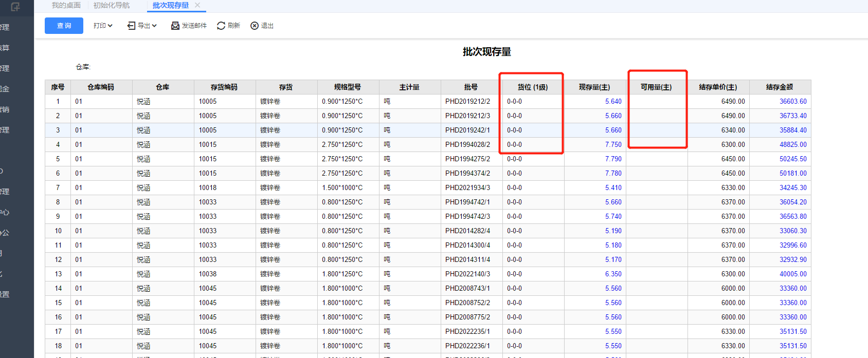868x358 pixels.
Task: Click 结存单价(主) column header
Action: (718, 87)
